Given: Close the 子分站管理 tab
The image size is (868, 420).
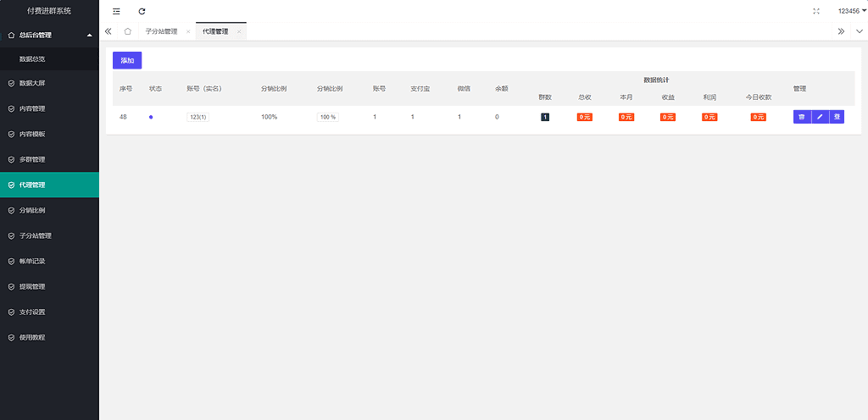Looking at the screenshot, I should pos(187,31).
